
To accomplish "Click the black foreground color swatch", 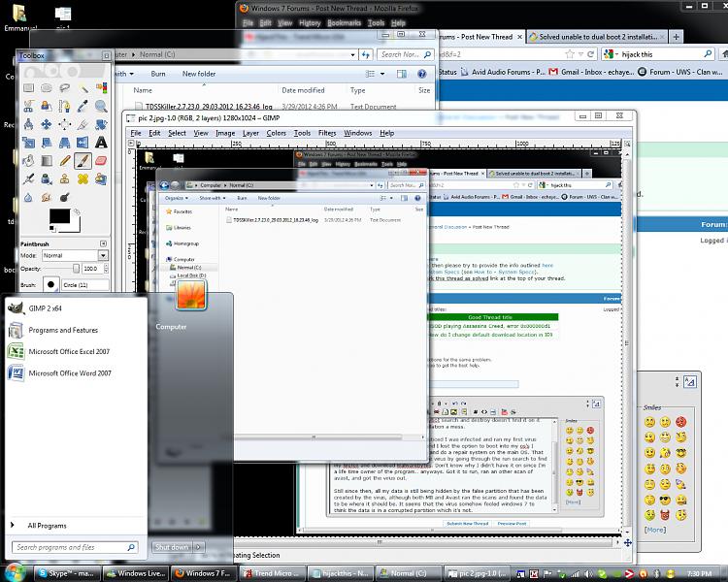I will tap(60, 216).
